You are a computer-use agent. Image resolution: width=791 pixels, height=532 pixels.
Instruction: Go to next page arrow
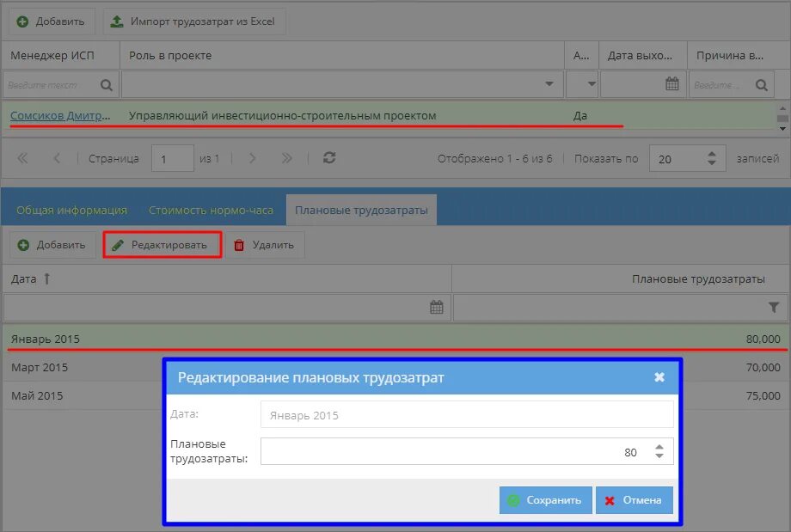252,158
